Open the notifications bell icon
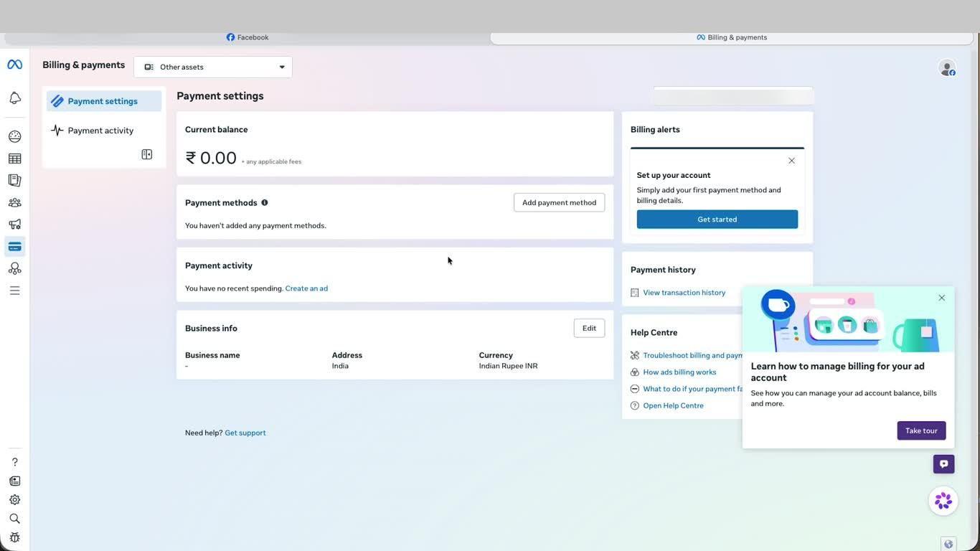The image size is (980, 551). [x=14, y=98]
